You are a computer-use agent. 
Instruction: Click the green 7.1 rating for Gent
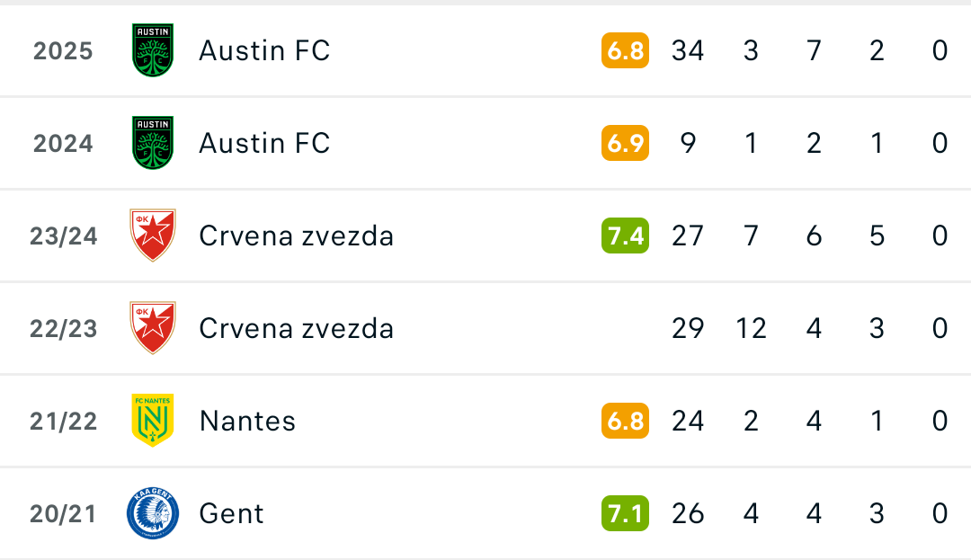click(x=625, y=513)
